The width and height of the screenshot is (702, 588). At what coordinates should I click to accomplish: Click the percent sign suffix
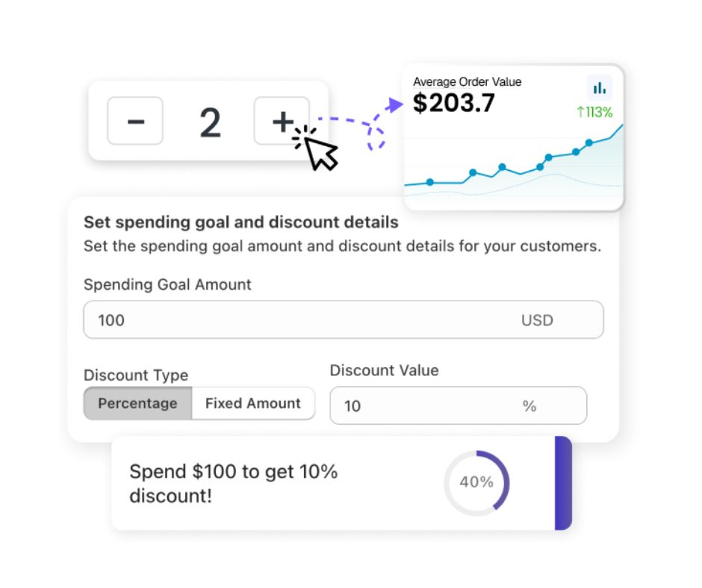tap(529, 406)
